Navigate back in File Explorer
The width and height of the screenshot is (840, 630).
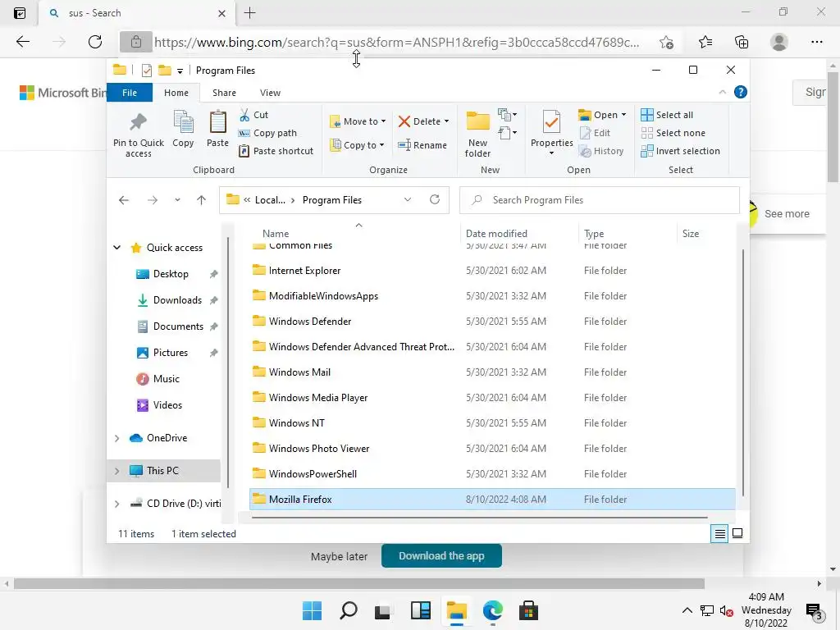pos(124,200)
